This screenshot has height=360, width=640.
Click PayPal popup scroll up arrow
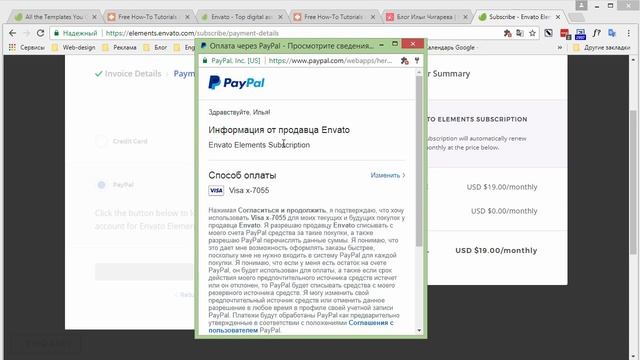[419, 72]
